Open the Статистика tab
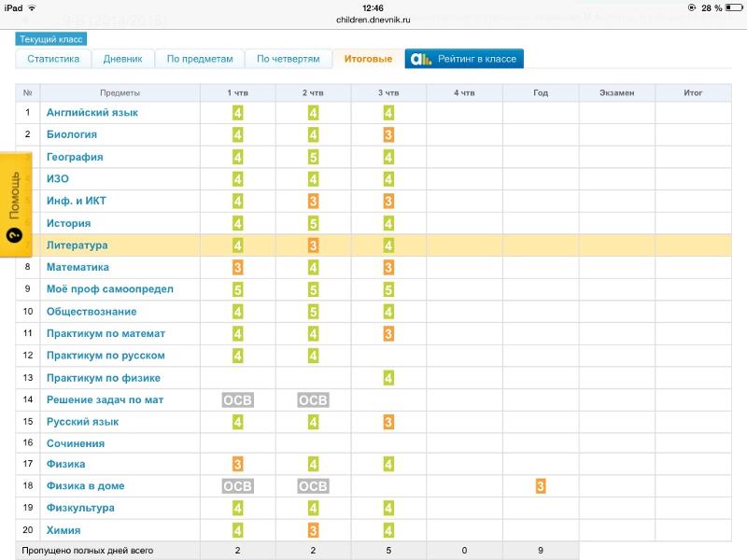747x560 pixels. point(53,59)
